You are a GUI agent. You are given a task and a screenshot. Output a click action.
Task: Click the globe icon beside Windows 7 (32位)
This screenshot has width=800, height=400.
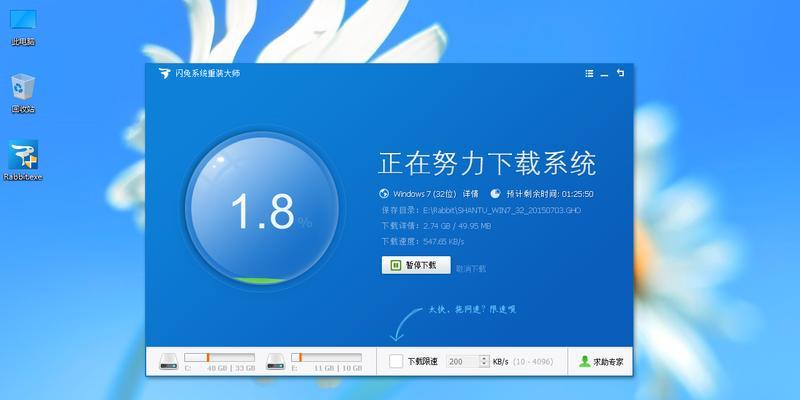click(x=384, y=194)
